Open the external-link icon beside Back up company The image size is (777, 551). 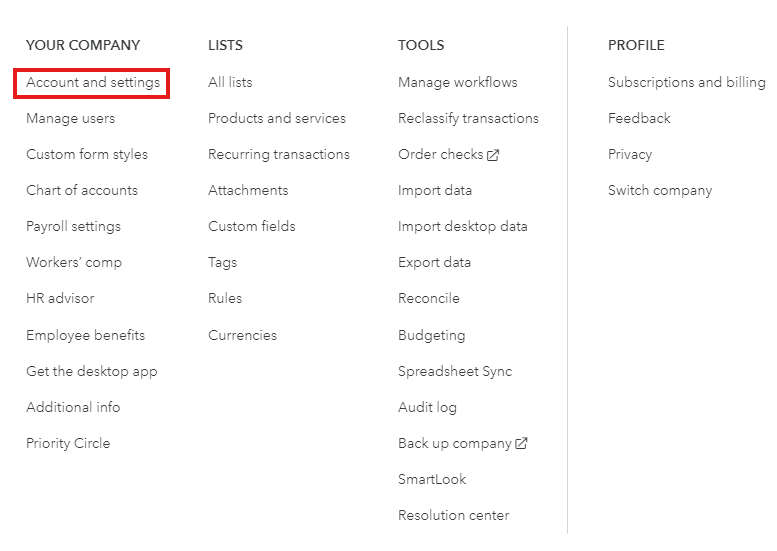point(521,443)
